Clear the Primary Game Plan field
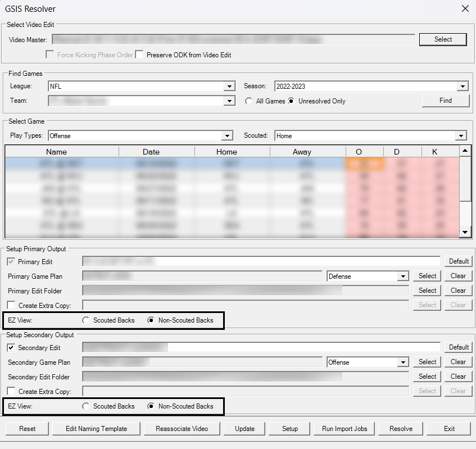Viewport: 476px width, 449px height. tap(459, 276)
